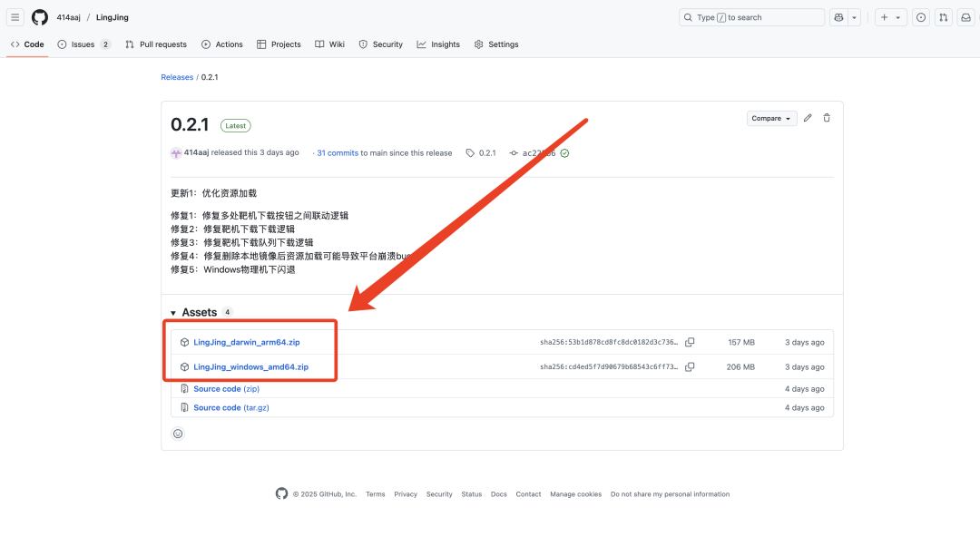Switch to the Pull requests tab
The height and width of the screenshot is (556, 980).
tap(156, 44)
